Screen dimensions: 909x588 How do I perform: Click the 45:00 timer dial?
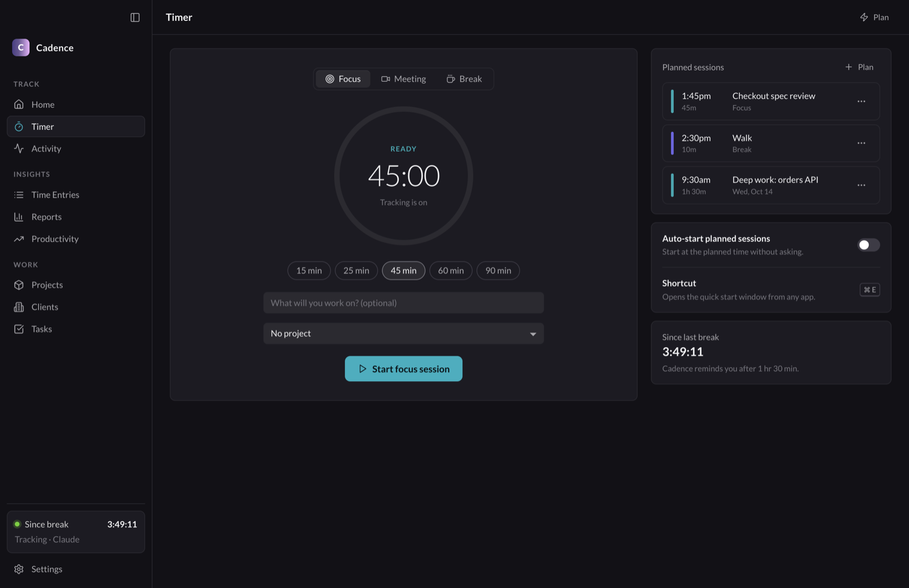403,176
